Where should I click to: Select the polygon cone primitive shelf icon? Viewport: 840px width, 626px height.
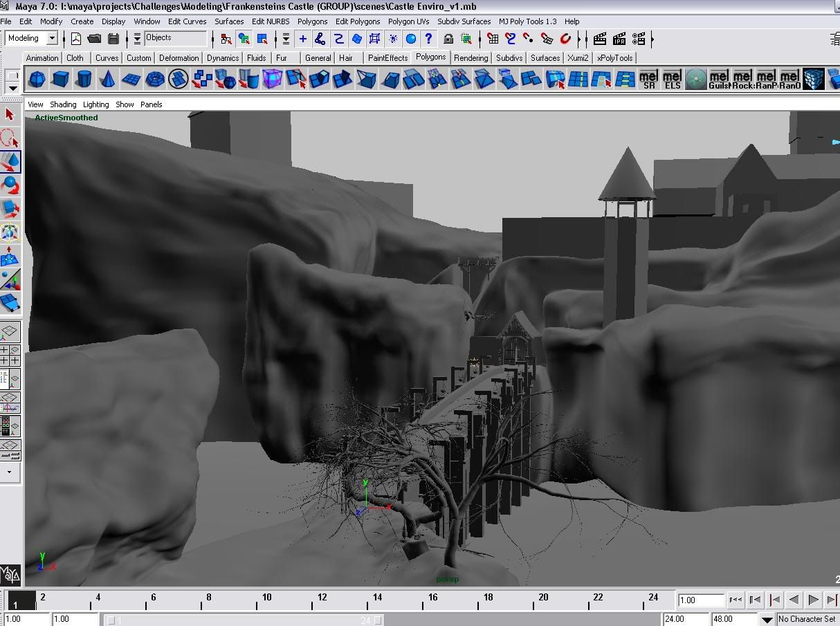click(x=107, y=79)
